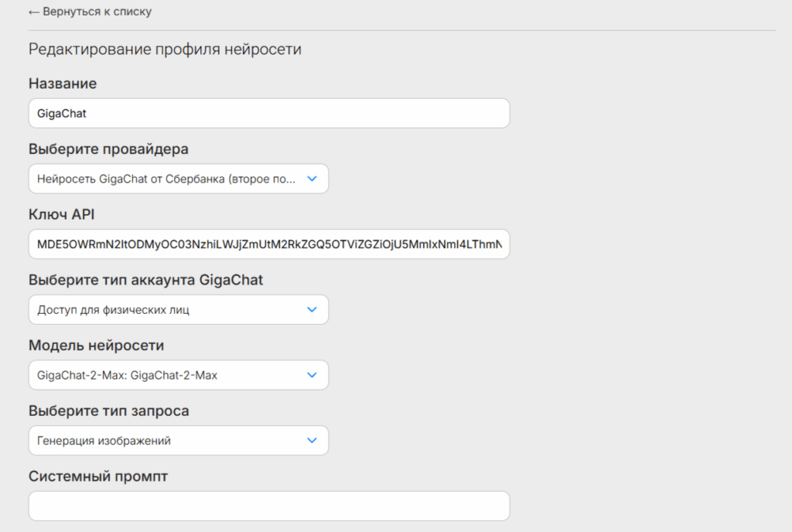792x532 pixels.
Task: Click the 'Название' input containing GigaChat
Action: [268, 113]
